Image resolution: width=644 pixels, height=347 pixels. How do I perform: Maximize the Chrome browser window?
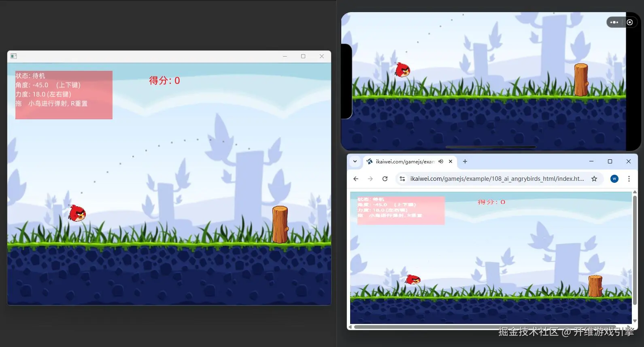(610, 161)
